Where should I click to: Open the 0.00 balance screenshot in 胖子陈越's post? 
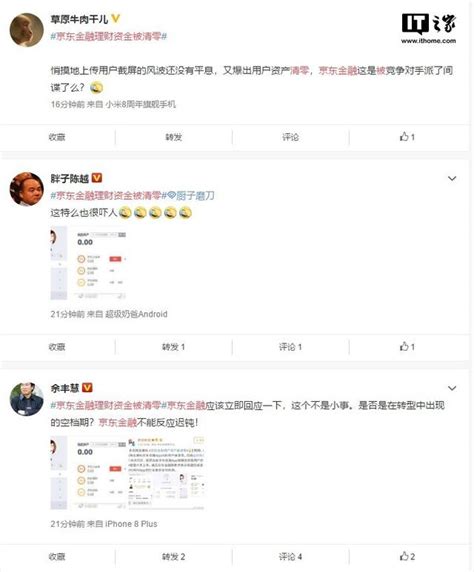click(x=88, y=263)
